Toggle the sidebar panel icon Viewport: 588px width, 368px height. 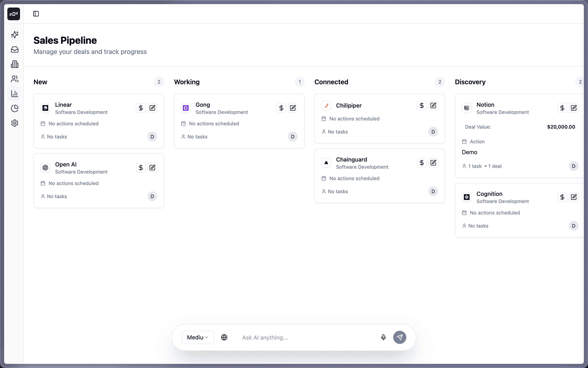click(36, 14)
